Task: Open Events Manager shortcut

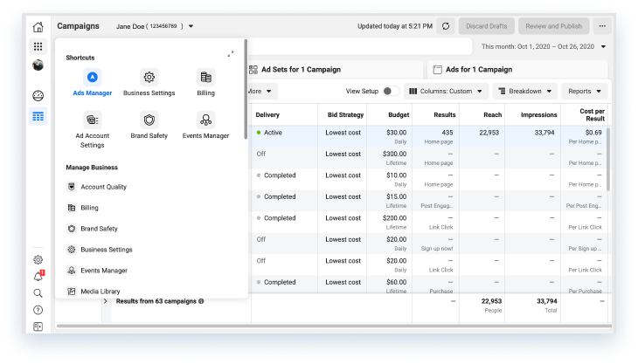Action: coord(206,126)
